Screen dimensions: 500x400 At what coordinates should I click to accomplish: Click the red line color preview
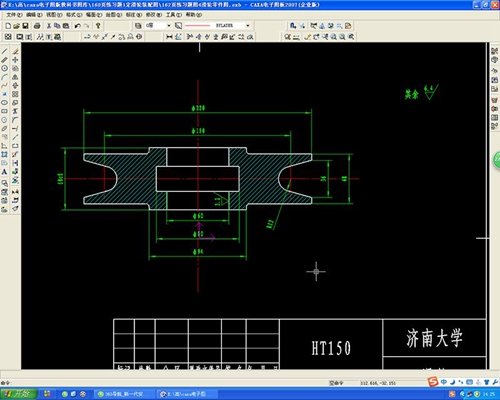click(x=198, y=25)
